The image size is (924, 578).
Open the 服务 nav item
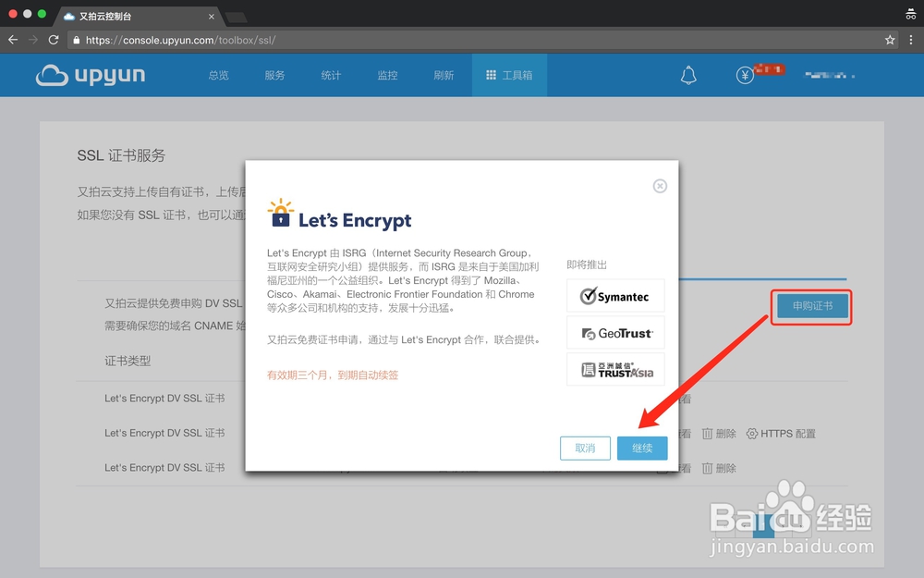[274, 75]
